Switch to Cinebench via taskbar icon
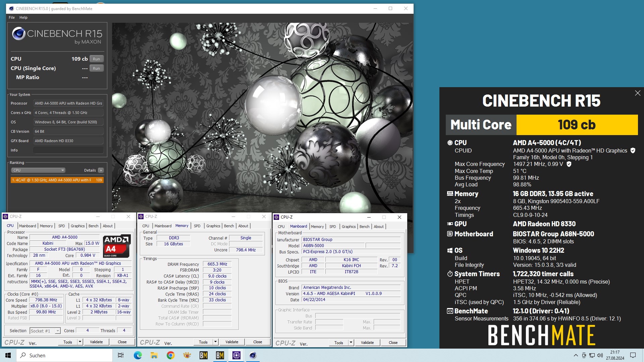This screenshot has width=644, height=362. click(253, 355)
